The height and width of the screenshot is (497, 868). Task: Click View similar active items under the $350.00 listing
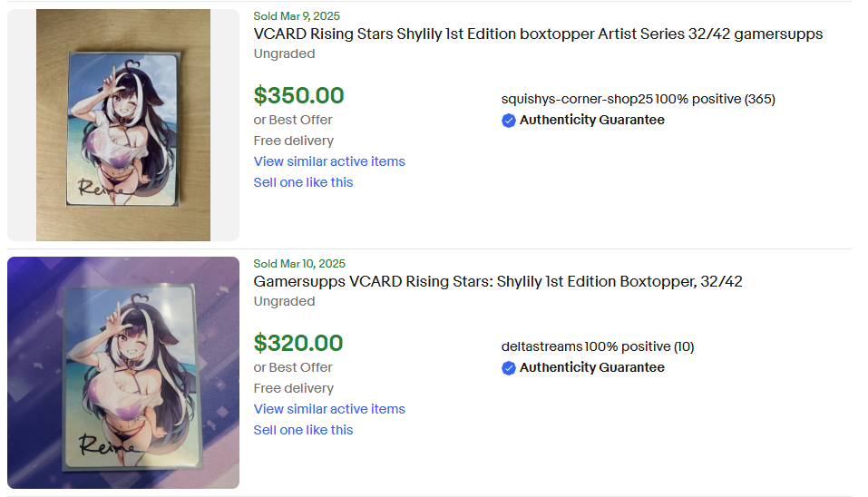329,161
